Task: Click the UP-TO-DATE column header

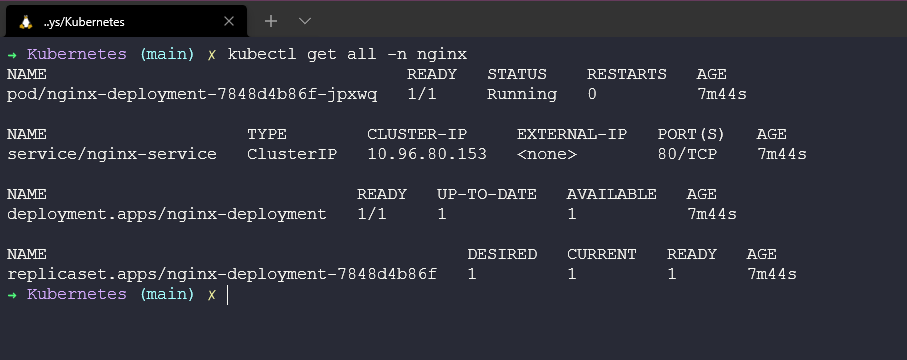Action: [486, 194]
